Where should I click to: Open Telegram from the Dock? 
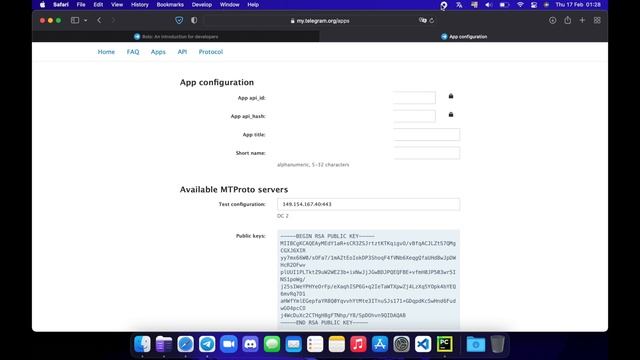[207, 344]
